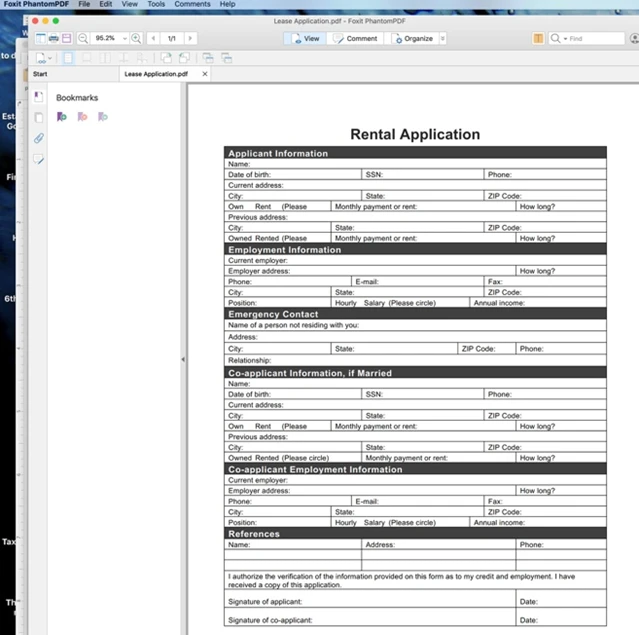The image size is (639, 635).
Task: Zoom out using the minus magnifier
Action: [83, 38]
